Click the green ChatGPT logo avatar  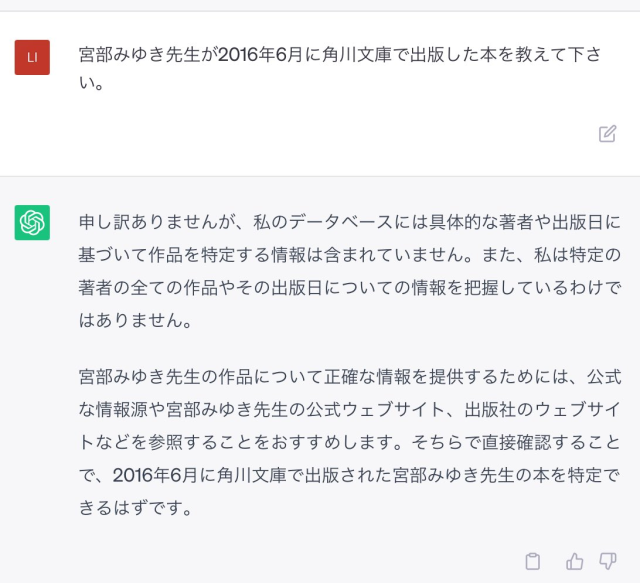(32, 222)
